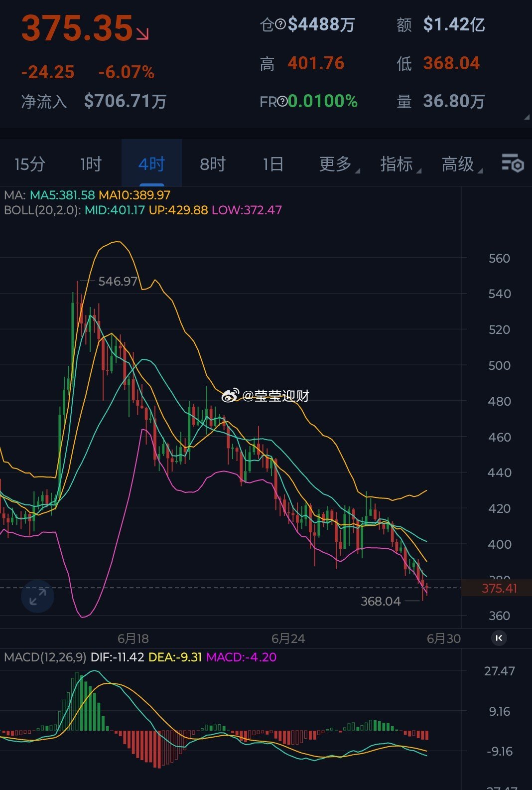Image resolution: width=532 pixels, height=790 pixels.
Task: Tap the 440 price axis label
Action: (x=499, y=473)
